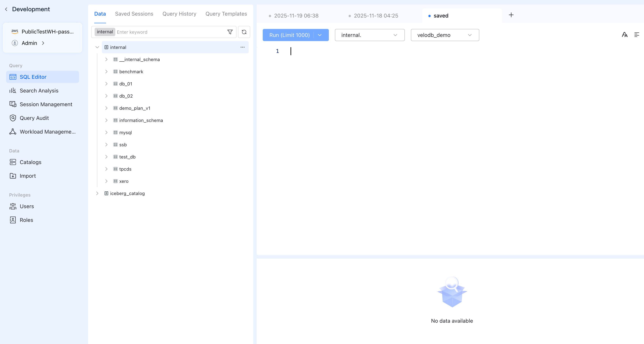Image resolution: width=644 pixels, height=344 pixels.
Task: Open the font size settings icon
Action: (624, 35)
